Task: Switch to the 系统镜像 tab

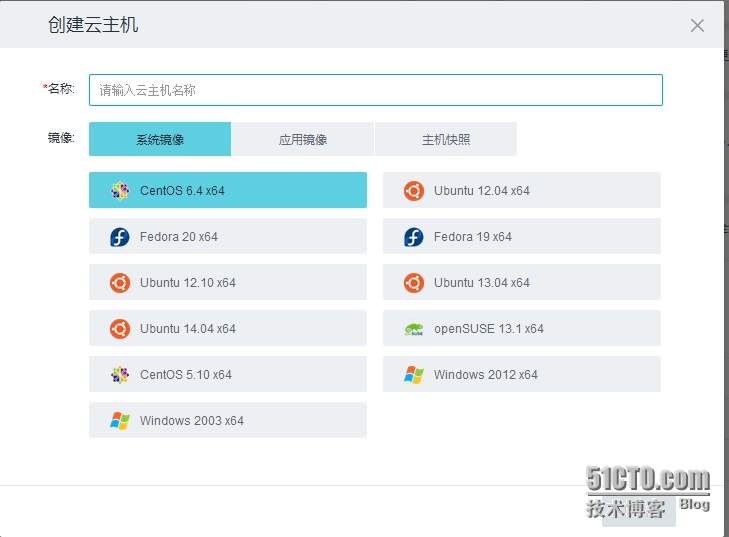Action: [x=160, y=139]
